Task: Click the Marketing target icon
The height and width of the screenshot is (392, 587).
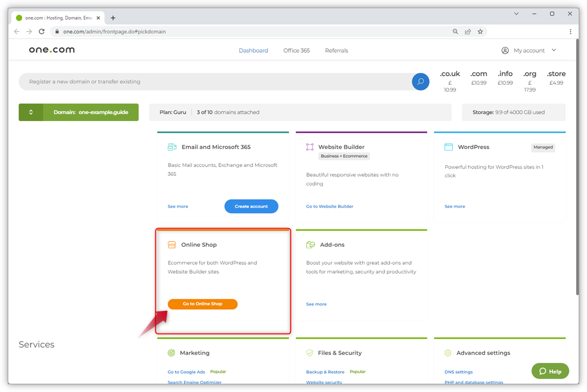Action: click(171, 353)
